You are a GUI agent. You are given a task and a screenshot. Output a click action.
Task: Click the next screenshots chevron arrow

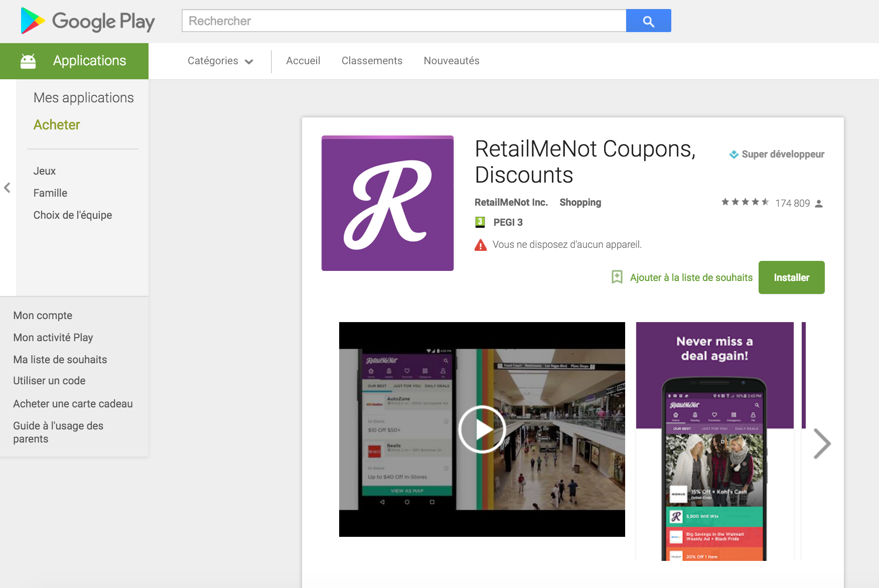point(822,444)
